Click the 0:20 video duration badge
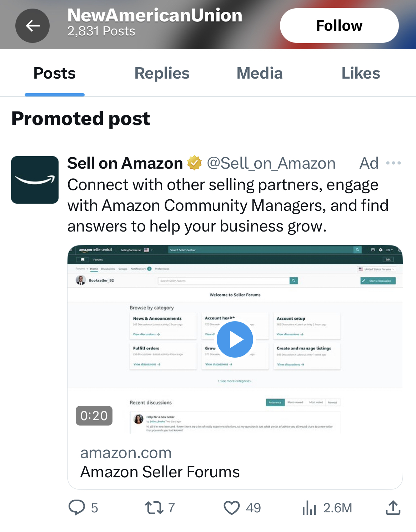416x532 pixels. 94,416
